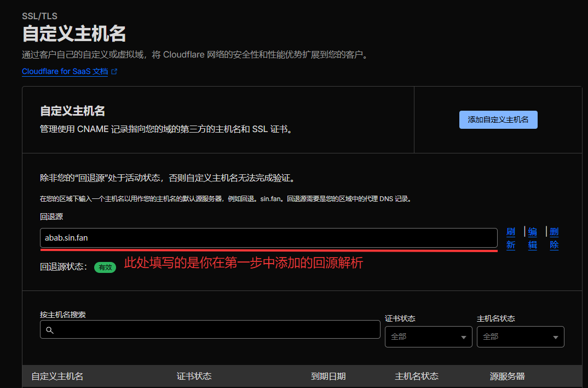Click the 主机名状态 table column header
The width and height of the screenshot is (588, 388).
(417, 376)
